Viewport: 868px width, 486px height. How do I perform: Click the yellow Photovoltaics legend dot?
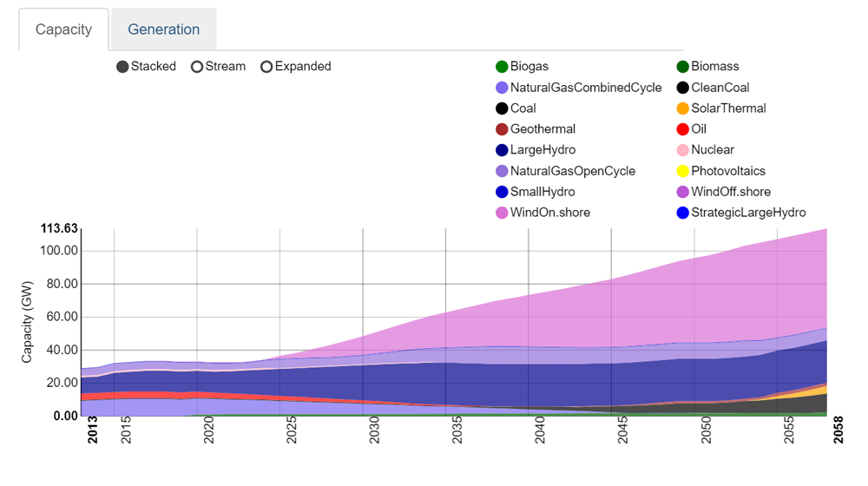pyautogui.click(x=682, y=171)
